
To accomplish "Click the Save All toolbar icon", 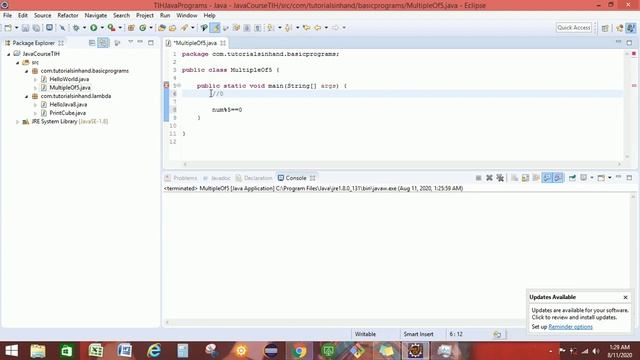I will click(36, 28).
